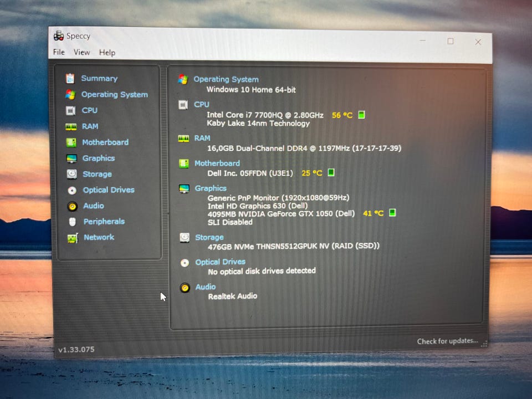The height and width of the screenshot is (399, 532).
Task: Click the Audio heading link in summary
Action: click(x=206, y=287)
